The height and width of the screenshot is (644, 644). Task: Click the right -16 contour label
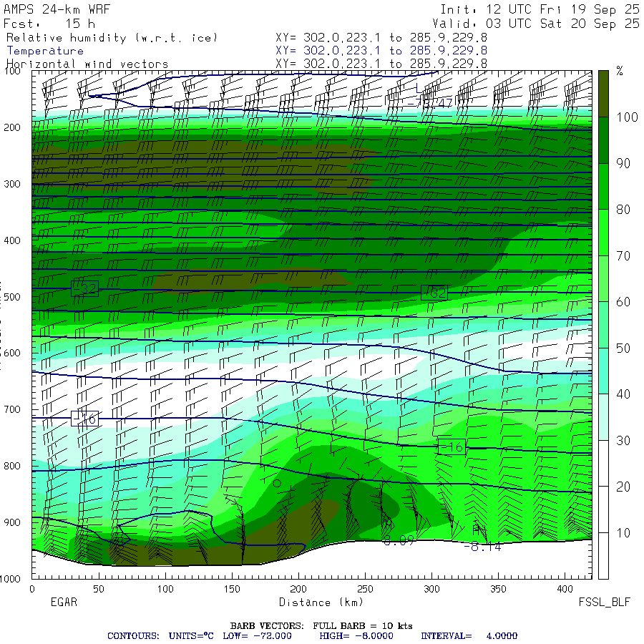click(x=452, y=447)
